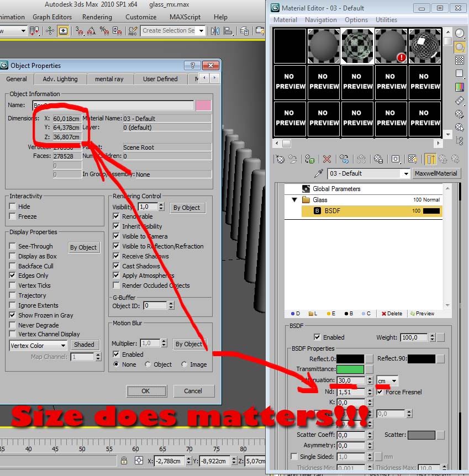Toggle Backlight icon in Material Editor

coord(460,47)
